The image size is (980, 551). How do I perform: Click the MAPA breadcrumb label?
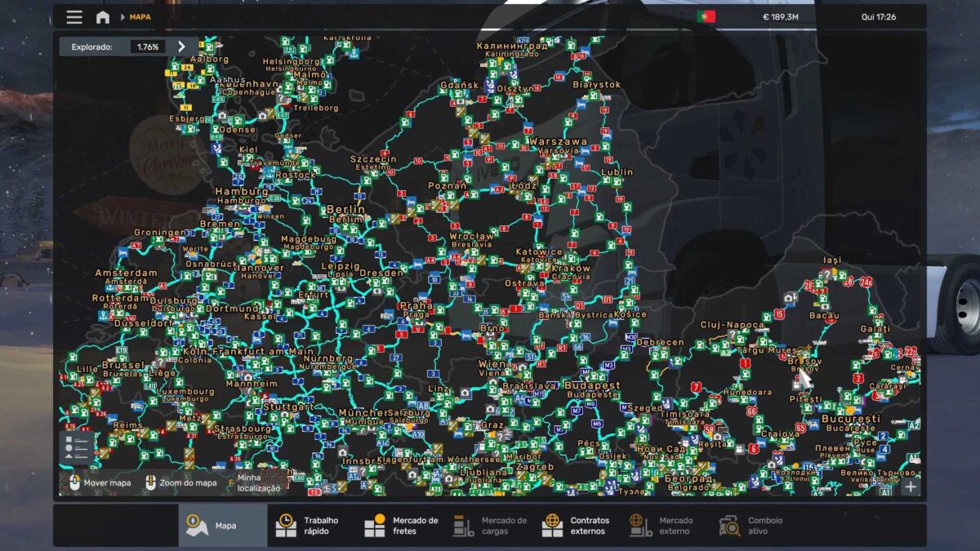pyautogui.click(x=140, y=17)
